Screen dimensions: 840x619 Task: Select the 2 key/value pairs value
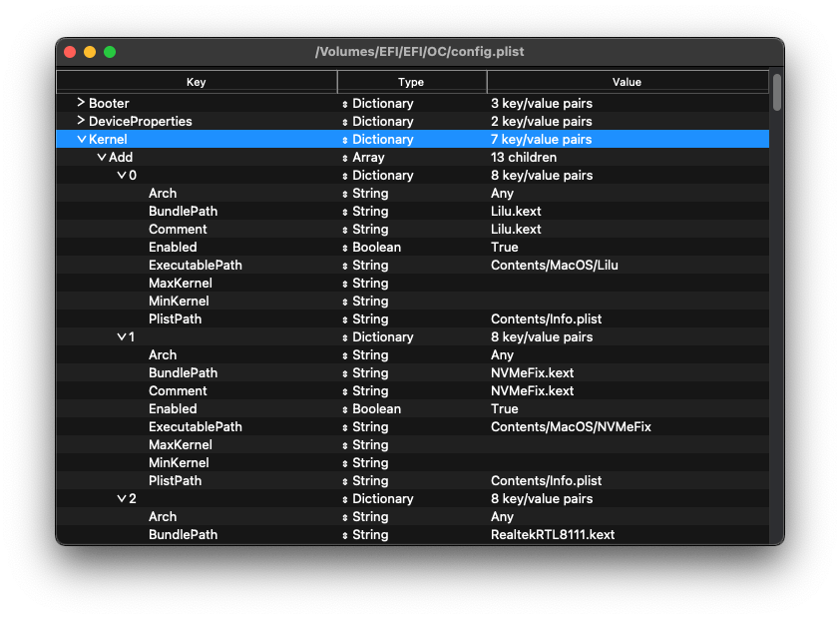tap(541, 121)
